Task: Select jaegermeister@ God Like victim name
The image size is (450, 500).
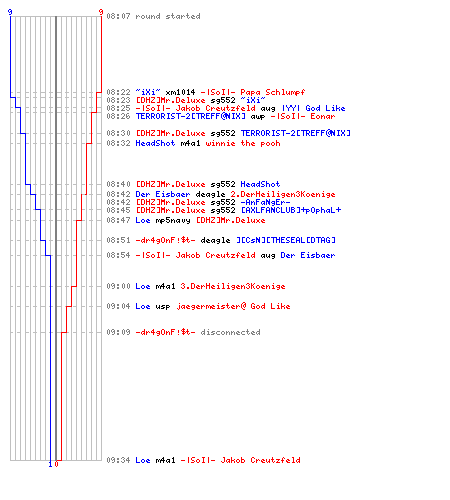Action: point(233,306)
